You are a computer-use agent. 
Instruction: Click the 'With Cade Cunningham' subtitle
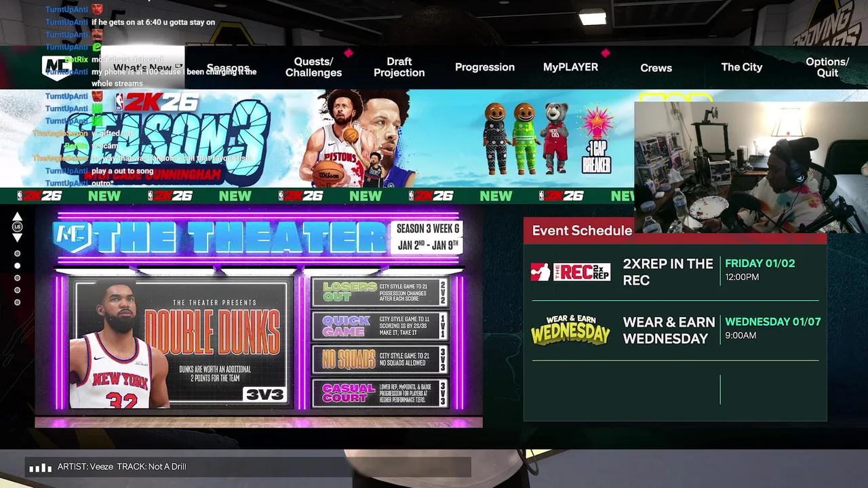point(153,175)
